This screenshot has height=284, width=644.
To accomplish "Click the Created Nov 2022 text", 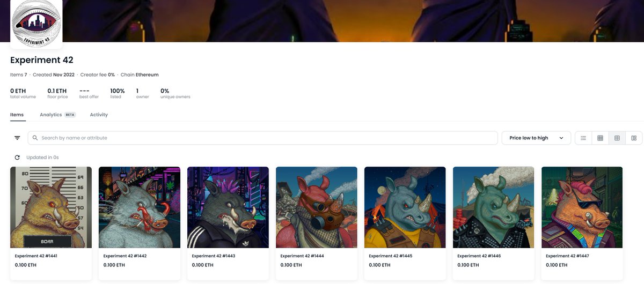I will click(x=53, y=74).
